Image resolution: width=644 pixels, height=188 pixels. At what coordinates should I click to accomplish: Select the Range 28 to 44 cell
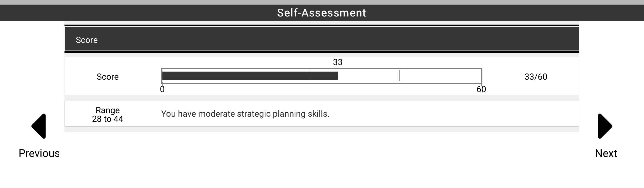coord(108,114)
